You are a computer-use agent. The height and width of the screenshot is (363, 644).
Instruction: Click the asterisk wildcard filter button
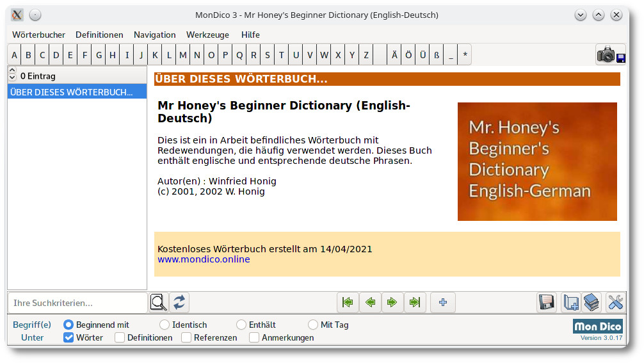click(465, 55)
